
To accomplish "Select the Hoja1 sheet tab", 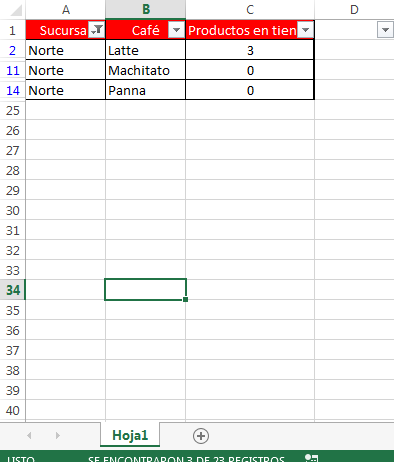I will [130, 435].
